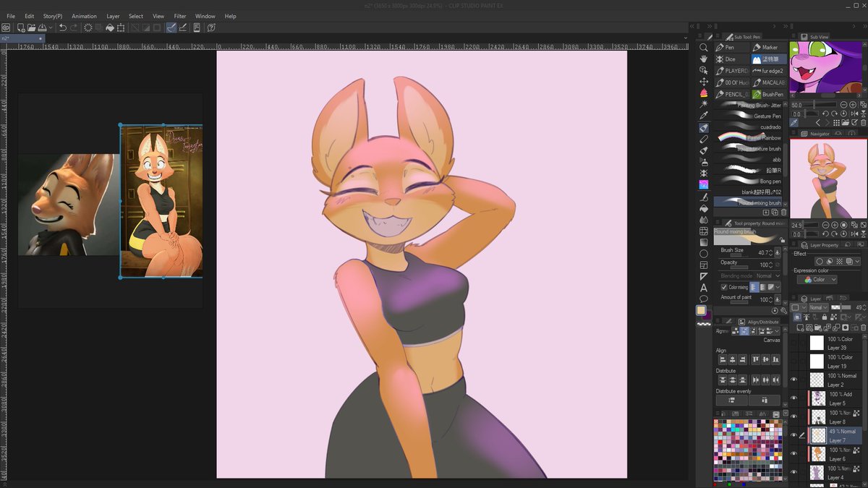Click Open file folder icon

(x=32, y=27)
